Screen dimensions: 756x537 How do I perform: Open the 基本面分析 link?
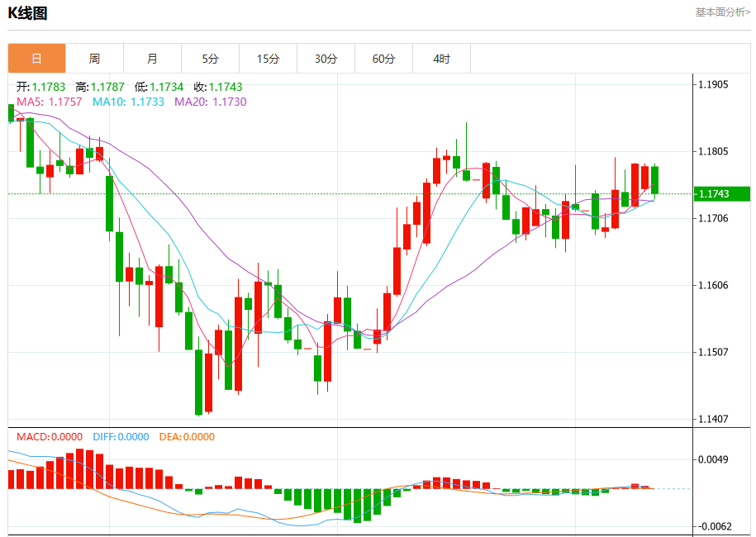click(x=723, y=12)
